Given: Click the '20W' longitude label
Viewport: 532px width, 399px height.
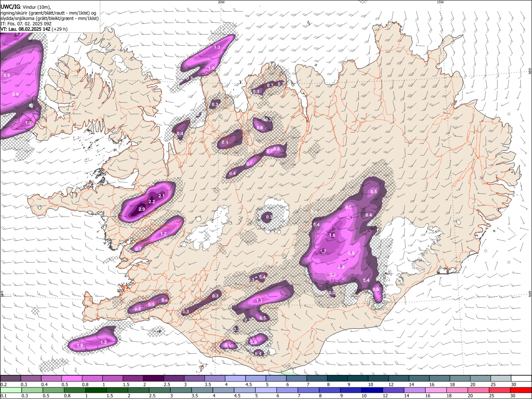Looking at the screenshot, I should tap(221, 2).
